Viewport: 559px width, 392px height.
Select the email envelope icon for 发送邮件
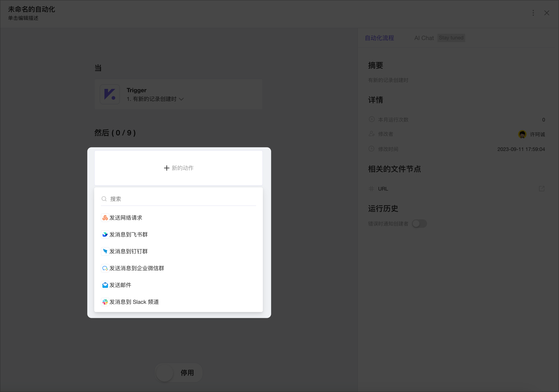[x=105, y=285]
